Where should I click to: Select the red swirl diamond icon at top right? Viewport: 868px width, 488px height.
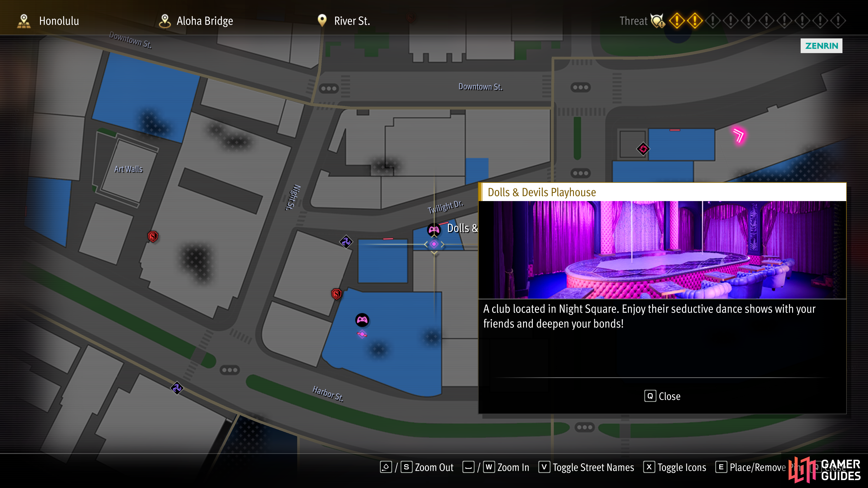pos(643,149)
